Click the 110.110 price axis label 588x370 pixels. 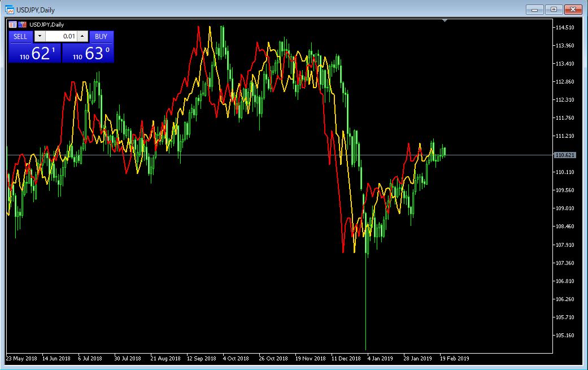pos(565,172)
